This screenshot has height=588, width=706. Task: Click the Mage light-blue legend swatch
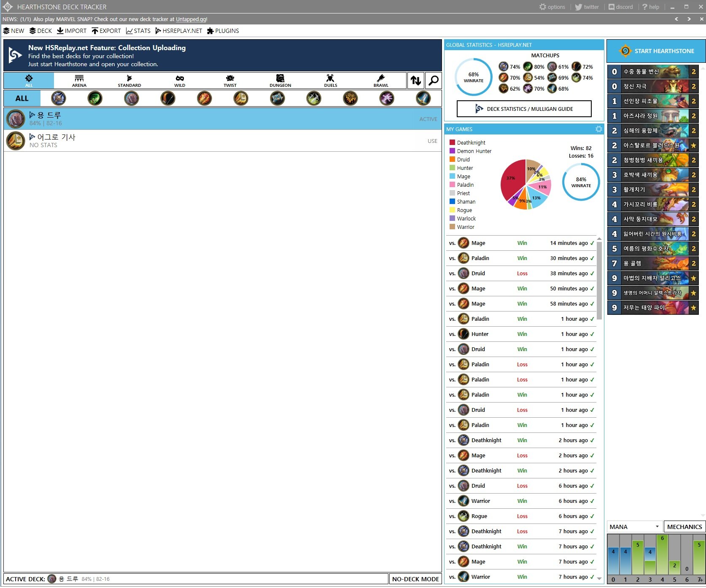point(452,176)
